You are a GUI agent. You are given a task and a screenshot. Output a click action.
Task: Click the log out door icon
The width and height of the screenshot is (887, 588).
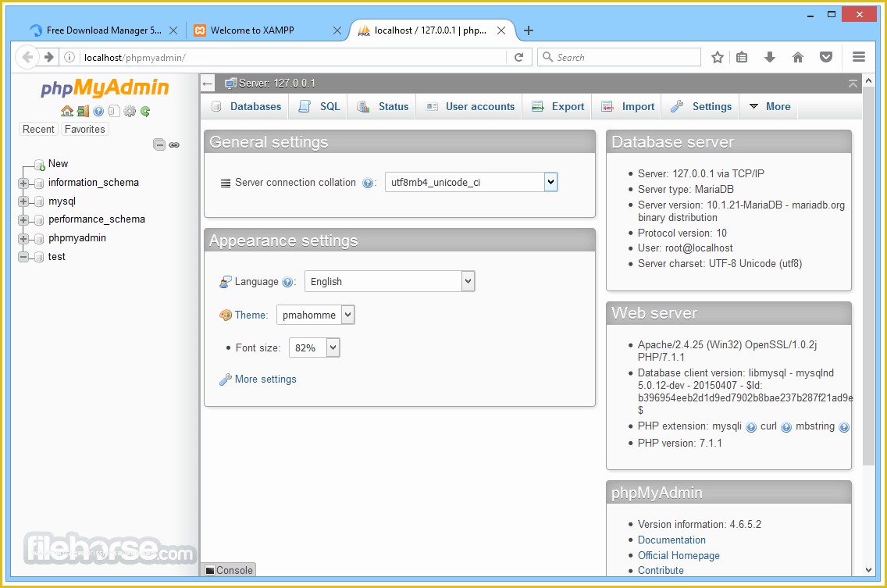coord(83,111)
